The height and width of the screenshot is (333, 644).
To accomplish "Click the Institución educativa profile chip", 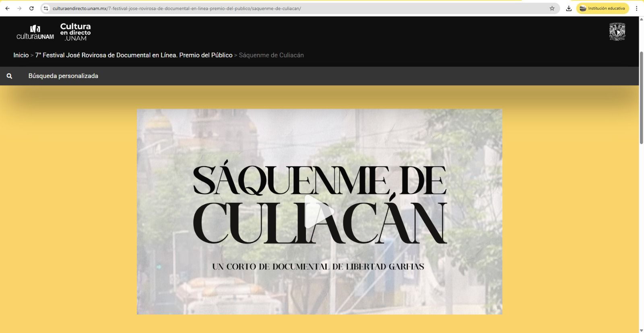I will 602,8.
